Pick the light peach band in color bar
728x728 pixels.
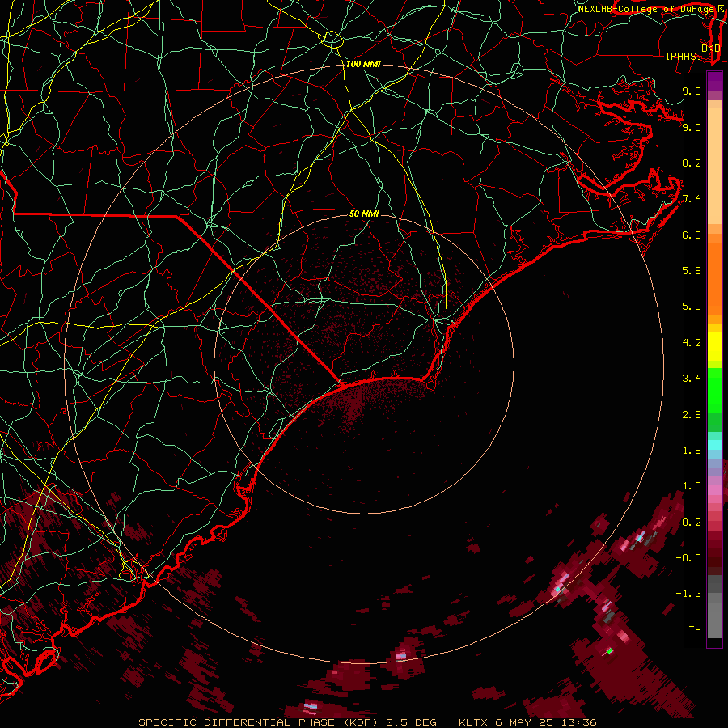click(714, 166)
